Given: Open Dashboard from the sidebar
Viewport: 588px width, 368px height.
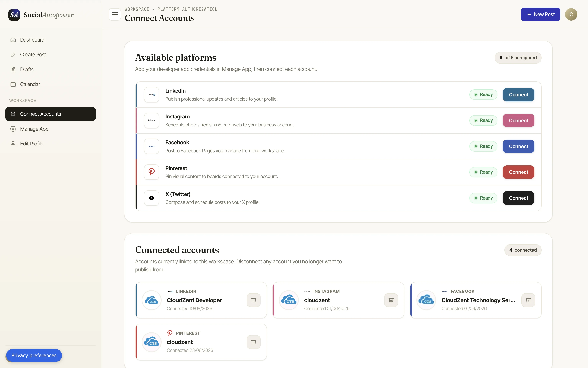Looking at the screenshot, I should 51,40.
